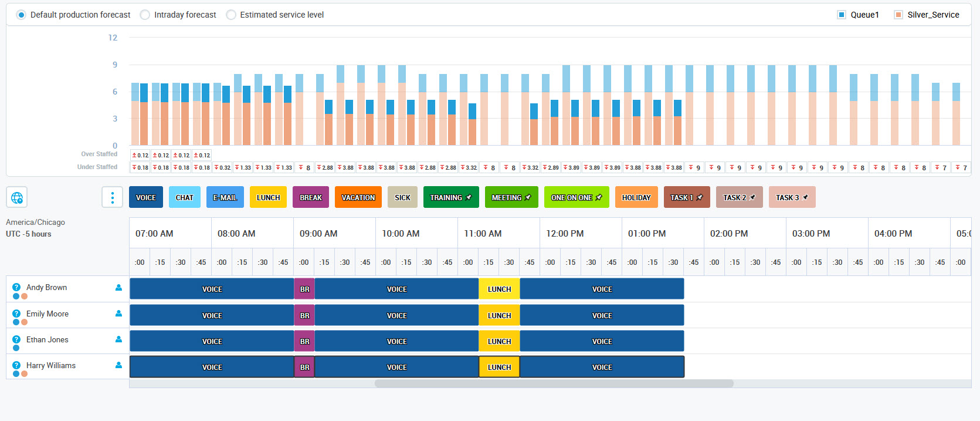Screen dimensions: 980x421
Task: Open the timezone globe icon
Action: click(x=17, y=197)
